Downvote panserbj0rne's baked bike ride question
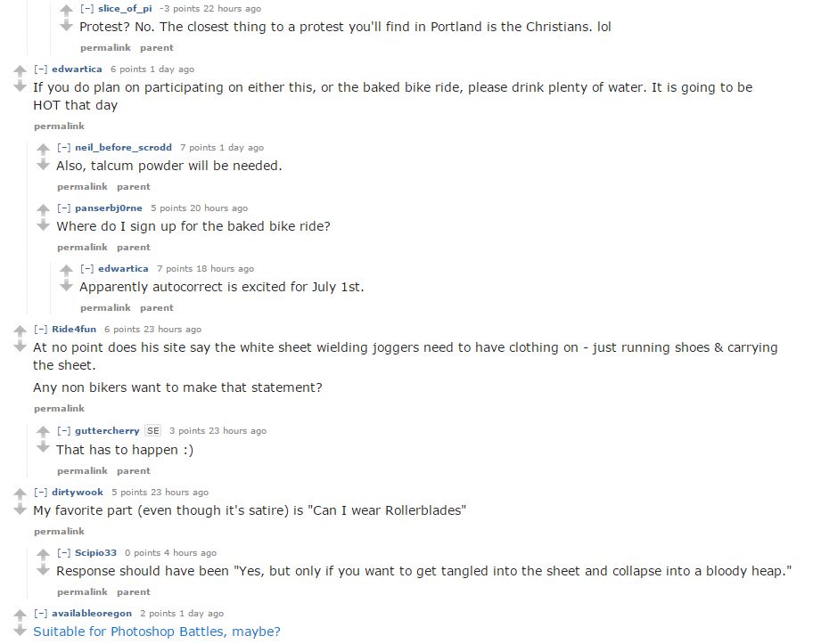Screen dimensions: 821x644 click(43, 225)
